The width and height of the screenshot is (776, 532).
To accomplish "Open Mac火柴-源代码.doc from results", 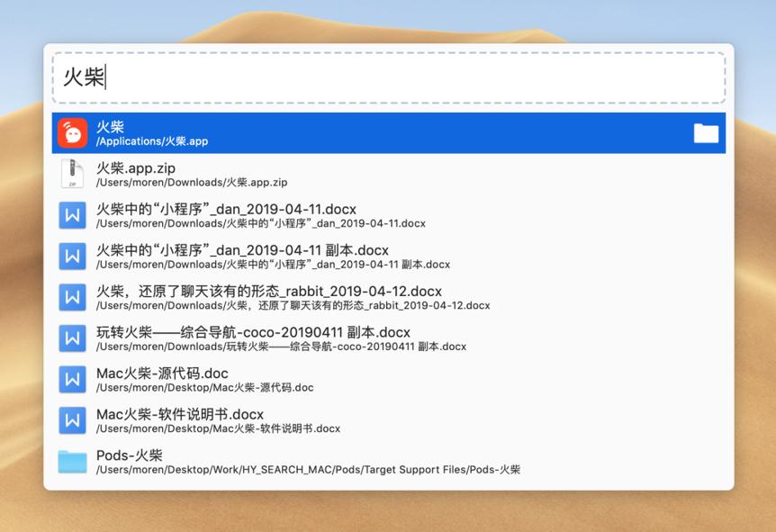I will 270,379.
